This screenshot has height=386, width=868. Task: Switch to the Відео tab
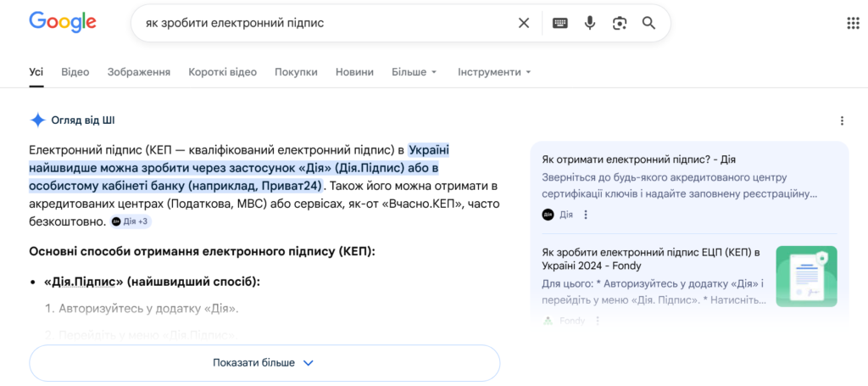tap(75, 72)
